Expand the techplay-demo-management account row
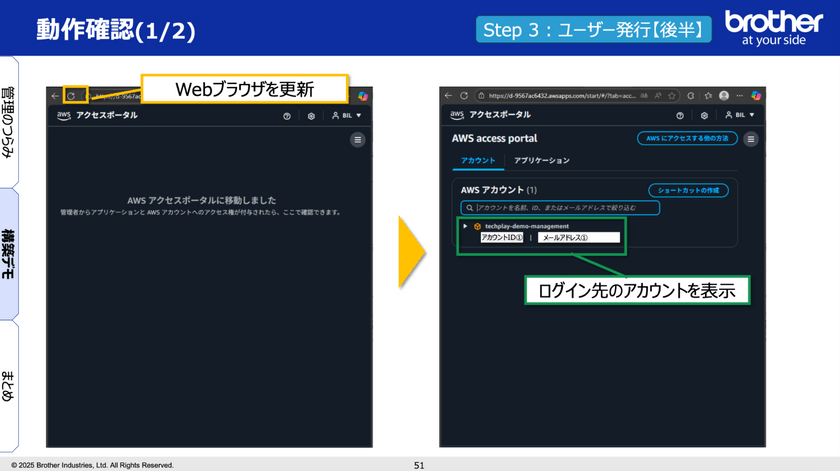 (x=465, y=226)
